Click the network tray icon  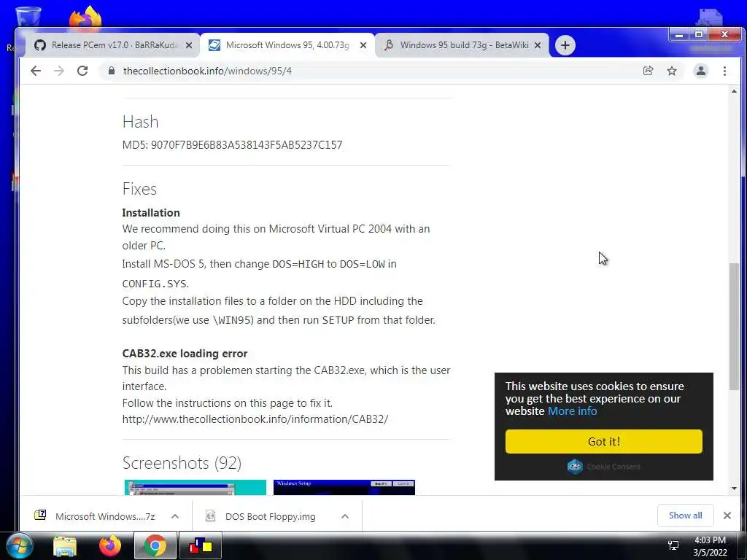673,545
